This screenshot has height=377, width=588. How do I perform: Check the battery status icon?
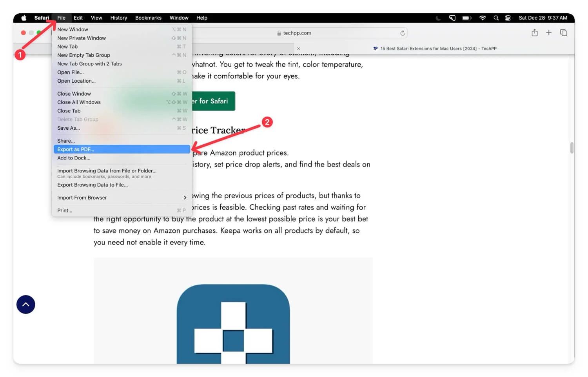click(x=466, y=18)
